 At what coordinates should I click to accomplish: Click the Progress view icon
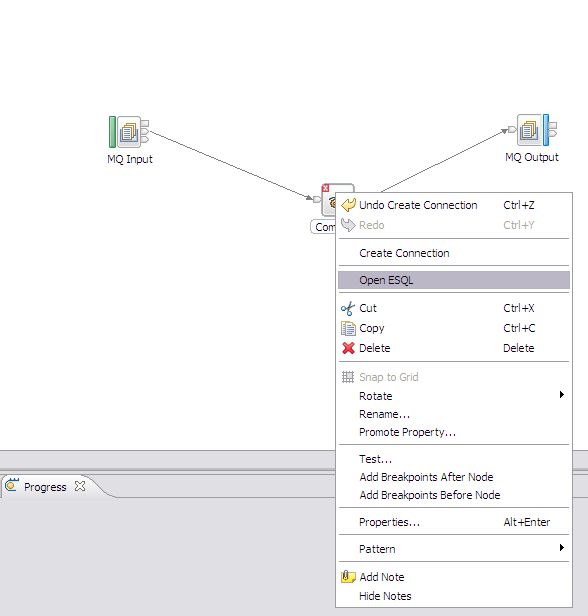click(12, 486)
